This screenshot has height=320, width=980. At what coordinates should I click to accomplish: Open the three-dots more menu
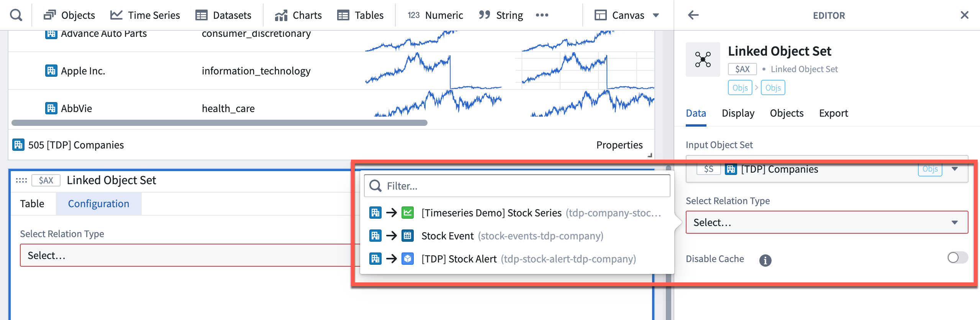coord(542,15)
